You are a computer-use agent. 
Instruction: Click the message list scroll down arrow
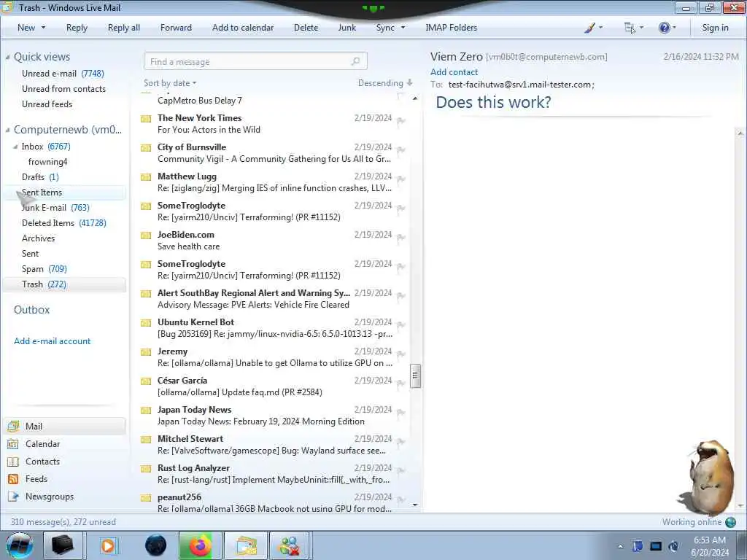pyautogui.click(x=415, y=505)
